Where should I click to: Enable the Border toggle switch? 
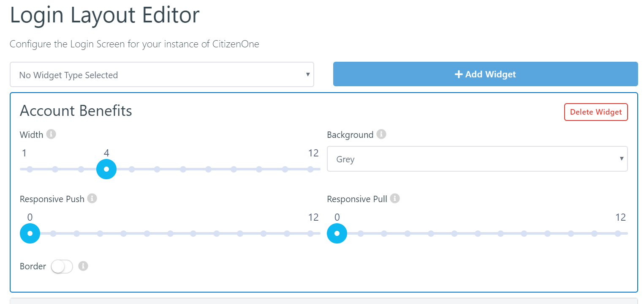tap(62, 266)
